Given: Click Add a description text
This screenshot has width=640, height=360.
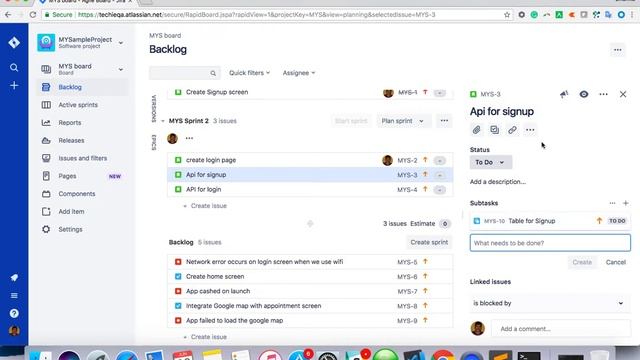Looking at the screenshot, I should 498,182.
